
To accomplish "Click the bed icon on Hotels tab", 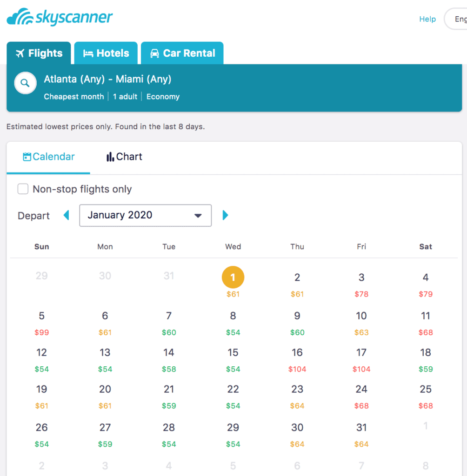I will click(x=89, y=53).
